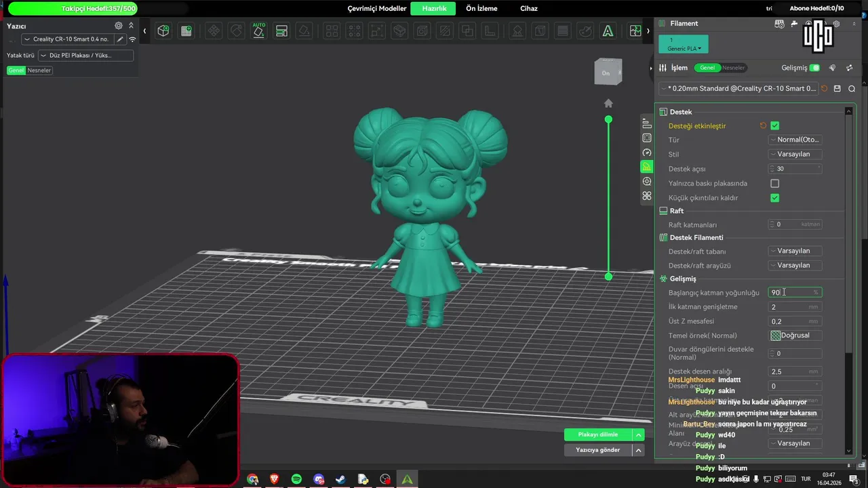868x488 pixels.
Task: Open printer settings gear in Yazıcı panel
Action: point(119,26)
